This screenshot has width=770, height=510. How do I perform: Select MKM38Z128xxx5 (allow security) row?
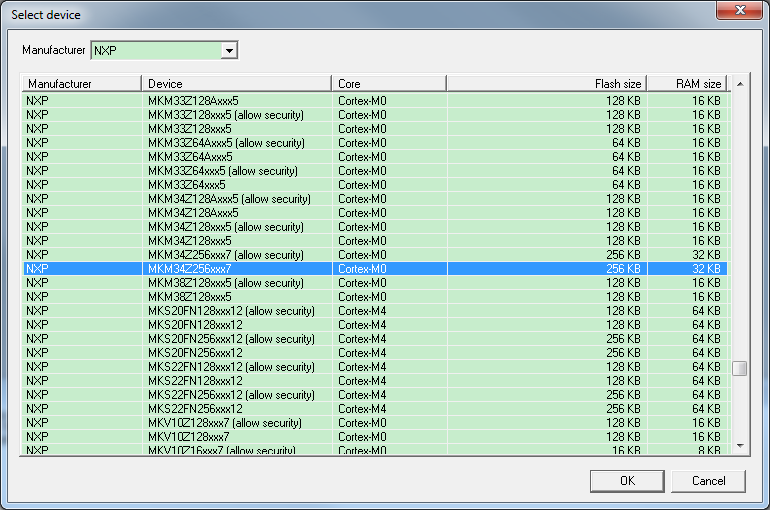(375, 283)
